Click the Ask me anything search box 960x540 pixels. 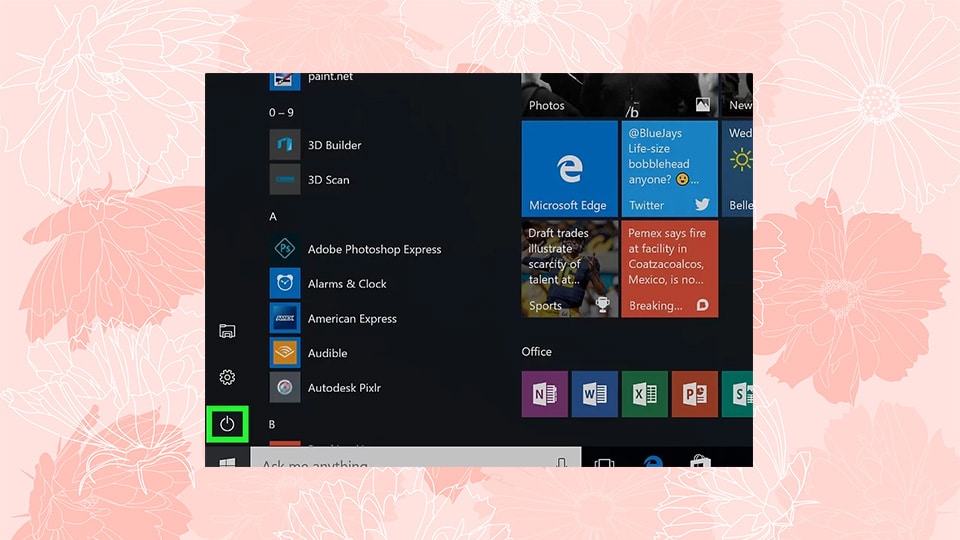(x=400, y=462)
